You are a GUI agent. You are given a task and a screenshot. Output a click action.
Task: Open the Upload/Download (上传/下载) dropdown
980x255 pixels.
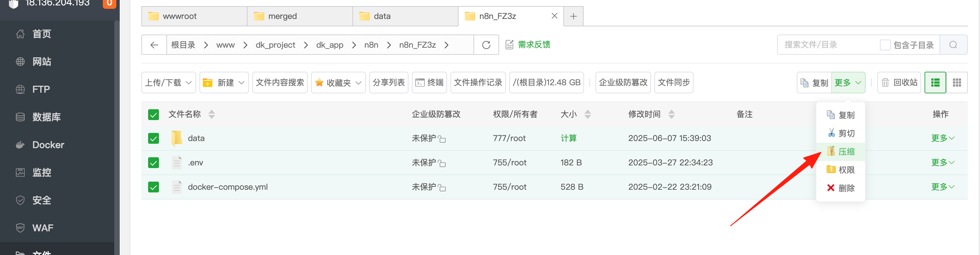(168, 83)
